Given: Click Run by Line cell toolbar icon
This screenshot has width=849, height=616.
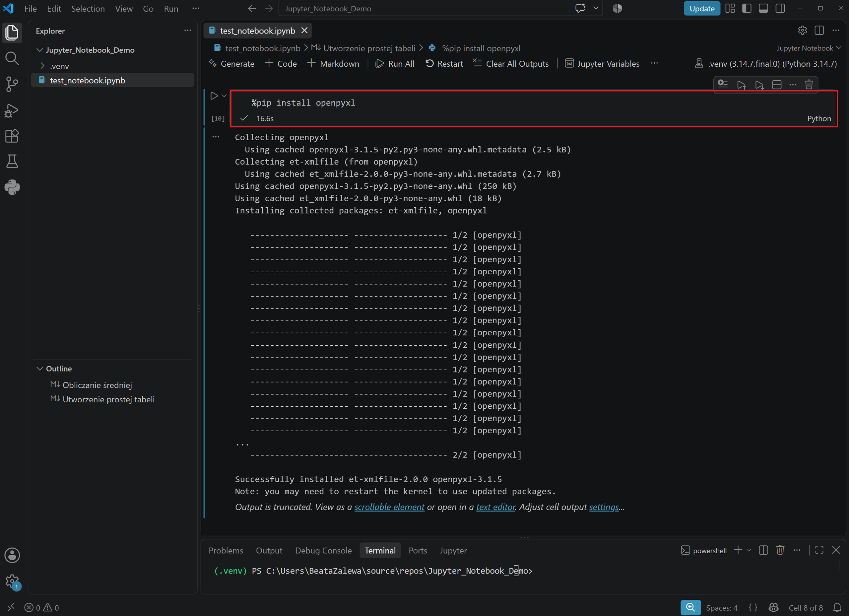Looking at the screenshot, I should 723,85.
